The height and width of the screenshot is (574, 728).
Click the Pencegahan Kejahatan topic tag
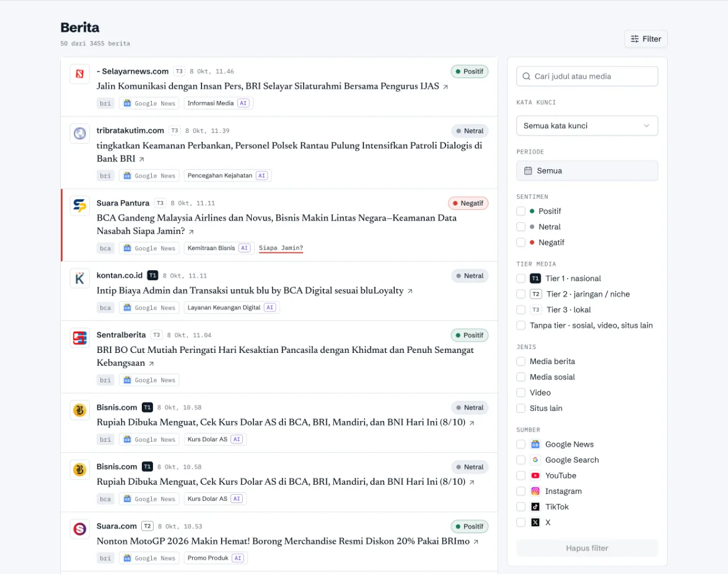coord(227,176)
